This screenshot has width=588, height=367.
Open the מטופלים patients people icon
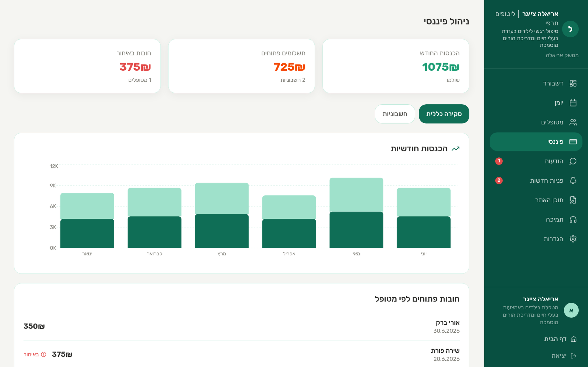pyautogui.click(x=573, y=122)
